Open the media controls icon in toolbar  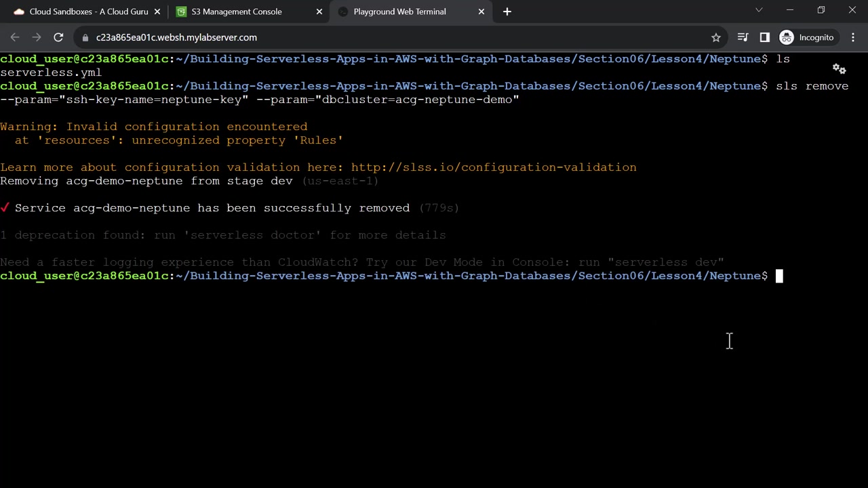pyautogui.click(x=743, y=37)
